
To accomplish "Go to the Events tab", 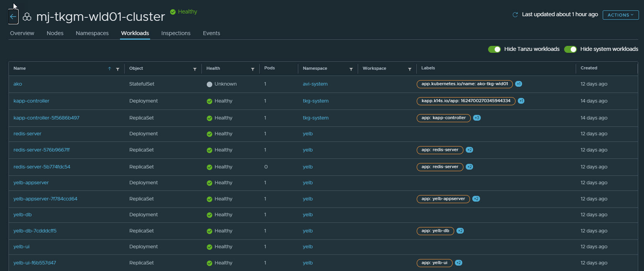I will (211, 33).
